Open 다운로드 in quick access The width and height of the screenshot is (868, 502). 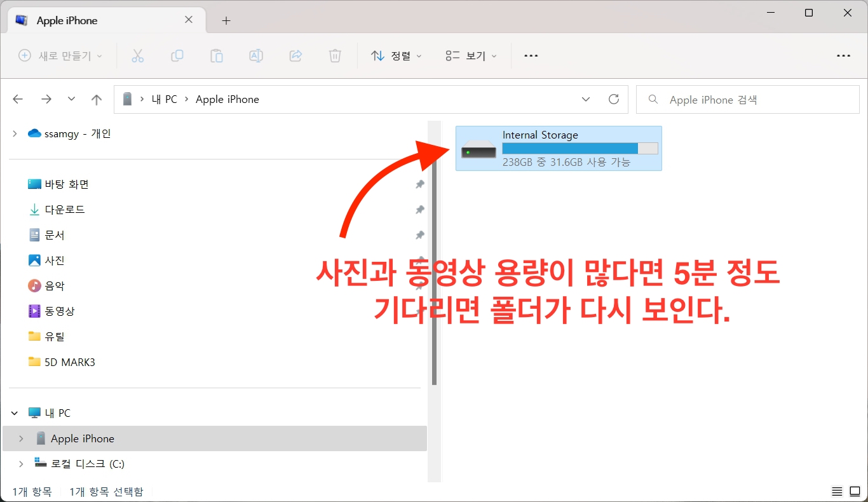click(x=57, y=210)
